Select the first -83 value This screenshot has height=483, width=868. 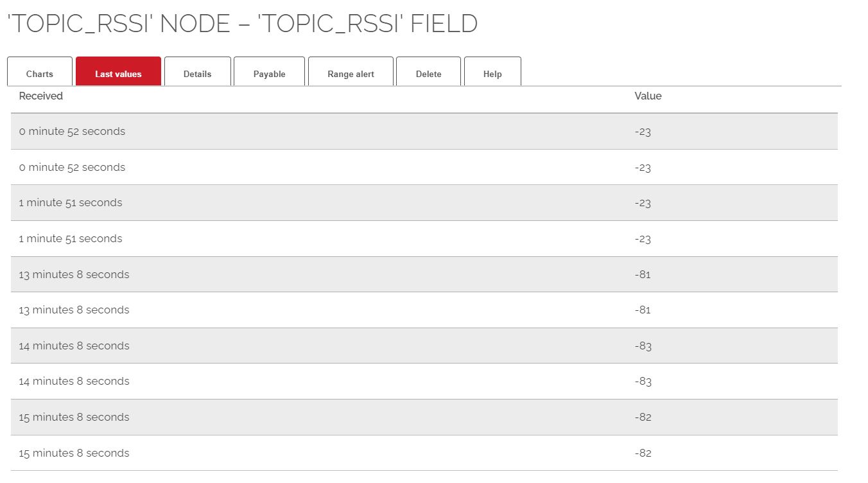pyautogui.click(x=643, y=346)
